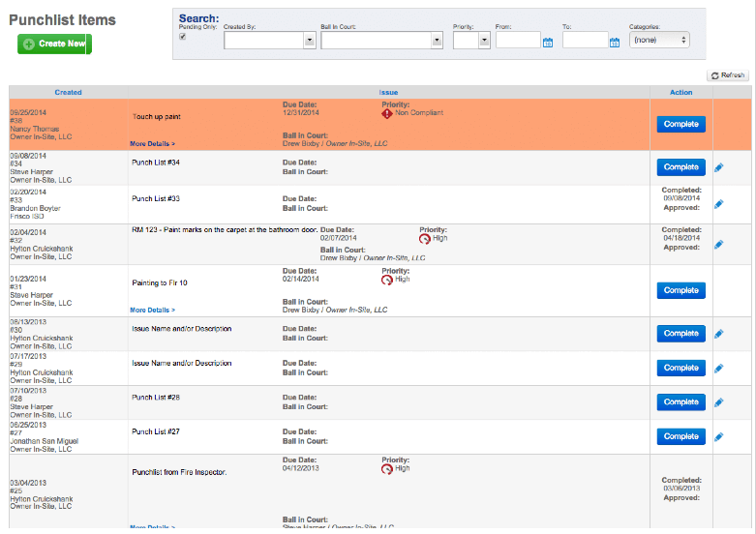Screen dimensions: 756x534
Task: Select the Touch up paint issue text
Action: [x=156, y=117]
